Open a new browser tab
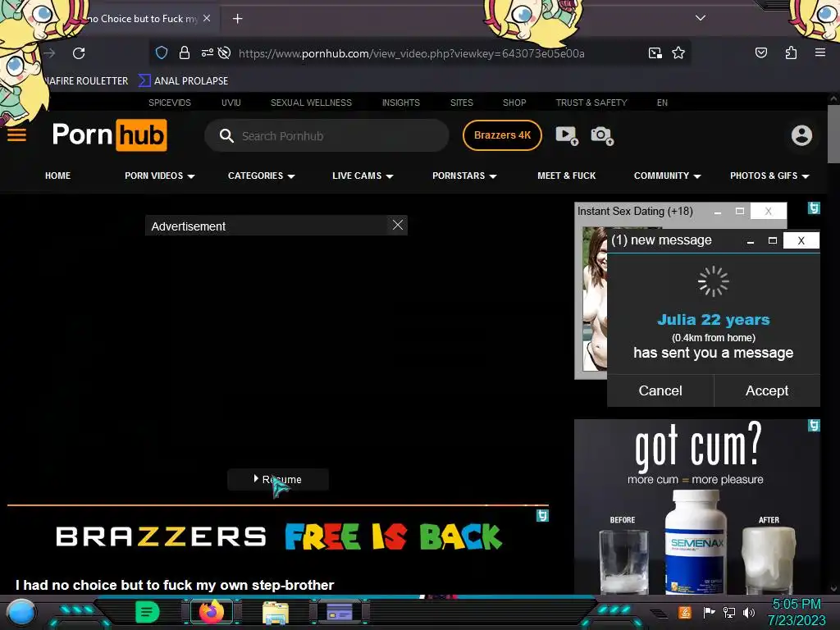This screenshot has height=630, width=840. tap(237, 19)
